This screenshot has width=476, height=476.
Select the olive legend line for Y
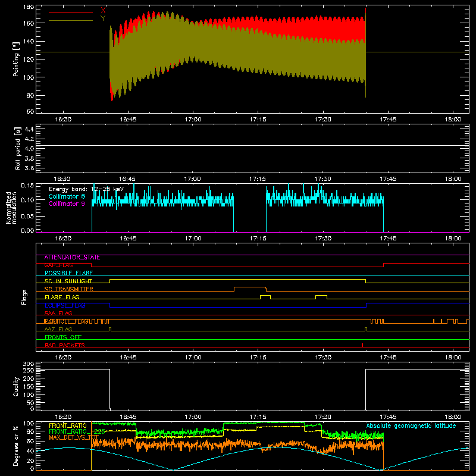click(70, 21)
